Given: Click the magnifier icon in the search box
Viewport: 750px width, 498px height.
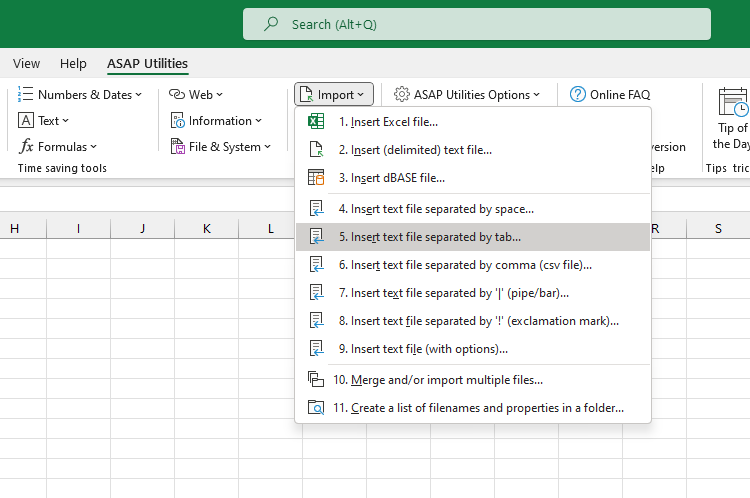Looking at the screenshot, I should [271, 23].
